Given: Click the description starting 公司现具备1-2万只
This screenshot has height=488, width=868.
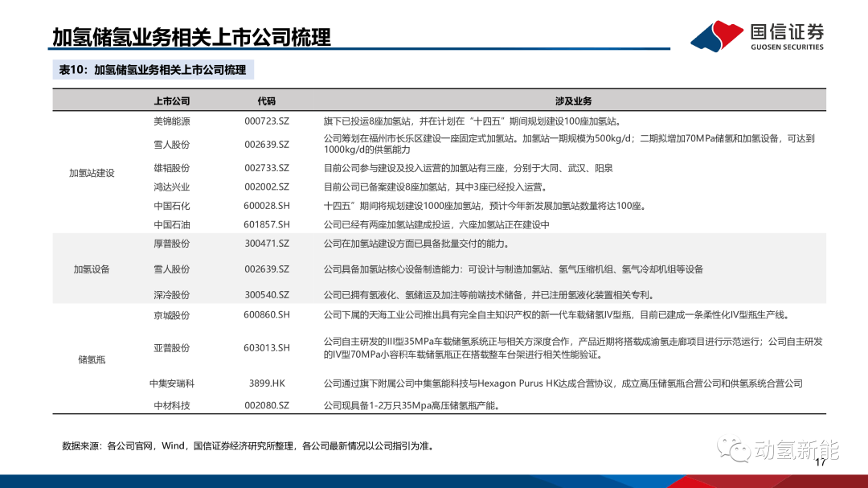Looking at the screenshot, I should point(413,406).
